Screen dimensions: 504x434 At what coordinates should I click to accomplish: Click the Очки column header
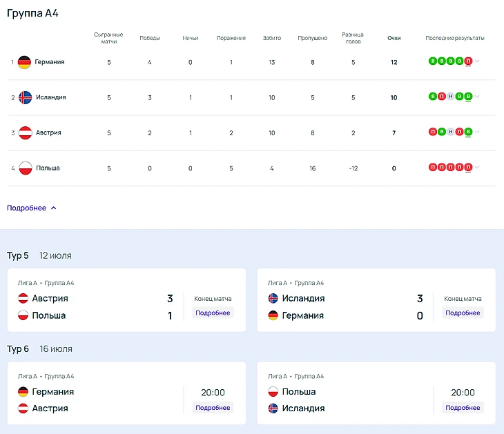click(394, 38)
